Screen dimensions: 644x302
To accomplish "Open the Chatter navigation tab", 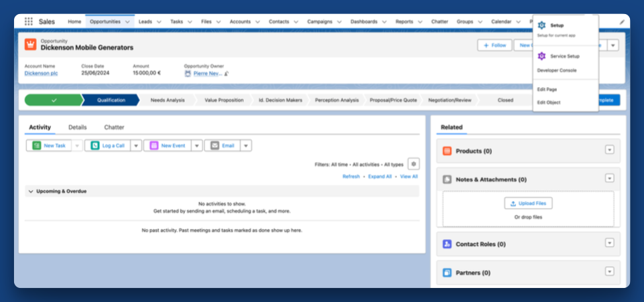I will [x=440, y=21].
